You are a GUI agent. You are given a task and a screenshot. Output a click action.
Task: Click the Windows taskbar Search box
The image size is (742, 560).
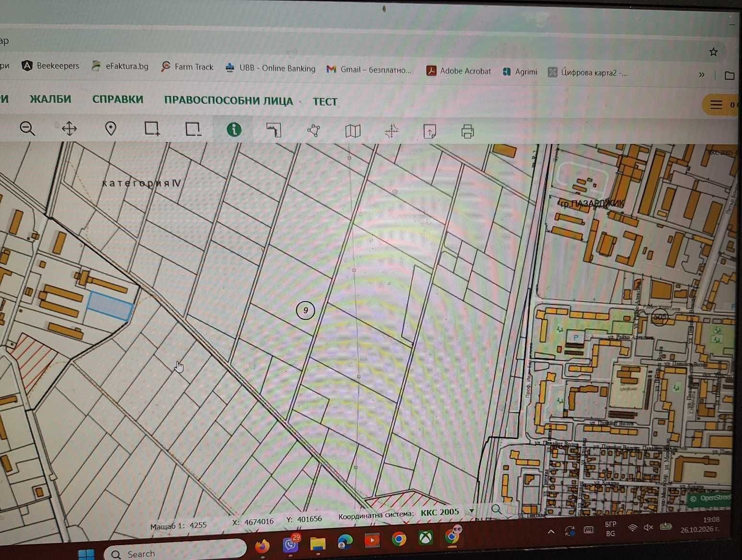tap(175, 552)
